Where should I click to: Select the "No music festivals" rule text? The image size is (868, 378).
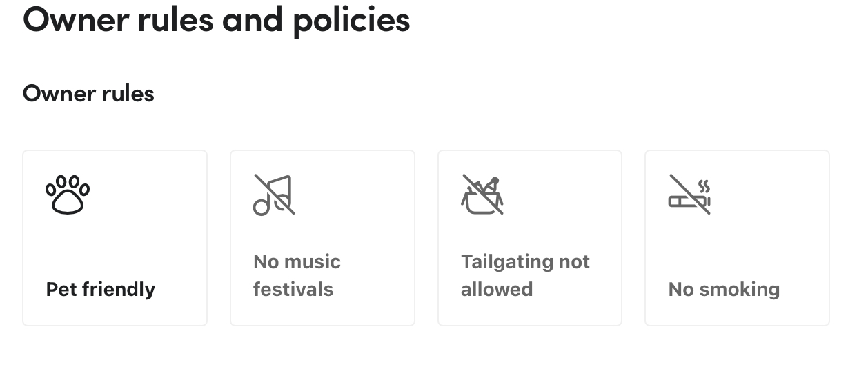[297, 275]
